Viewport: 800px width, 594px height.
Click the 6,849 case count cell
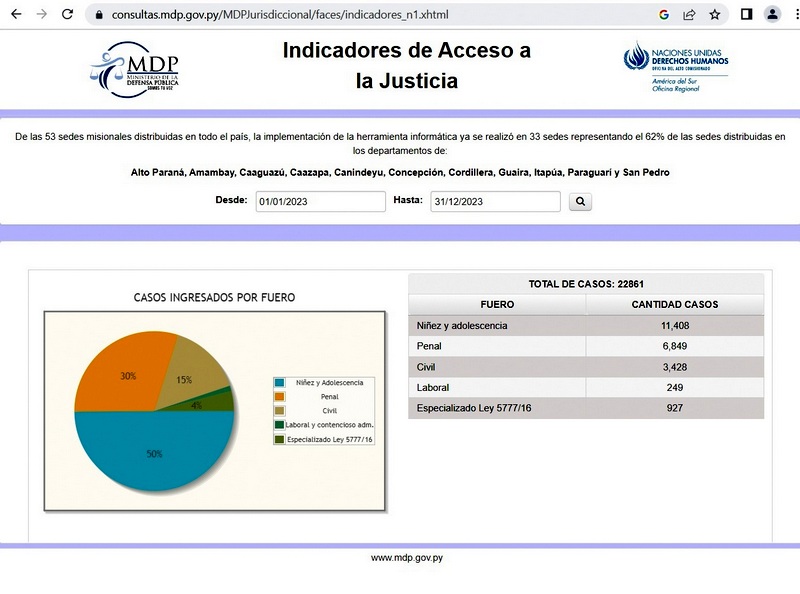coord(675,346)
